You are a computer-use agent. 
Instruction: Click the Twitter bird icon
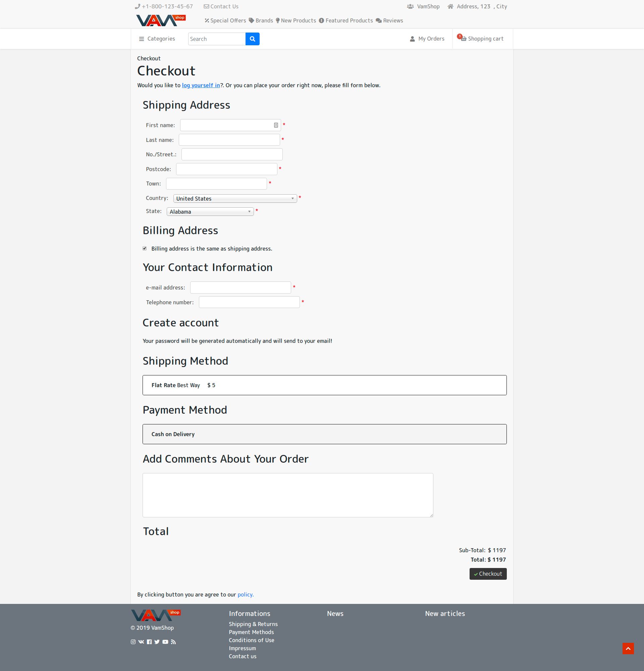click(157, 642)
